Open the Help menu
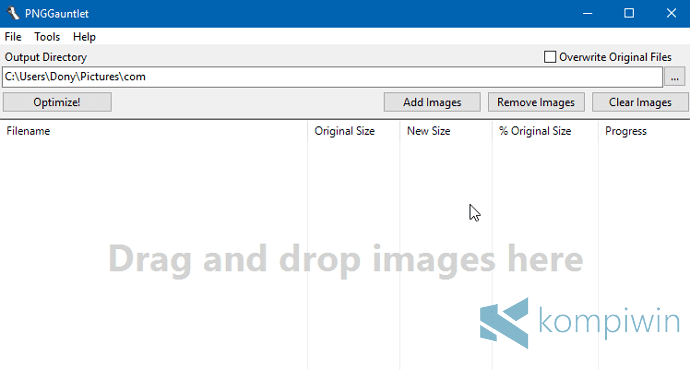Image resolution: width=690 pixels, height=370 pixels. point(84,37)
